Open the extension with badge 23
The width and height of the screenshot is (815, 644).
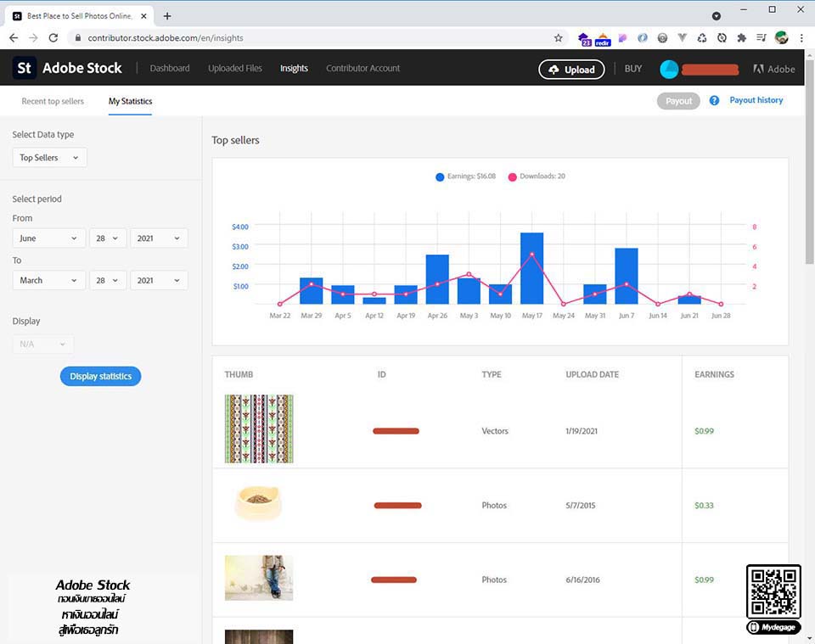click(584, 38)
